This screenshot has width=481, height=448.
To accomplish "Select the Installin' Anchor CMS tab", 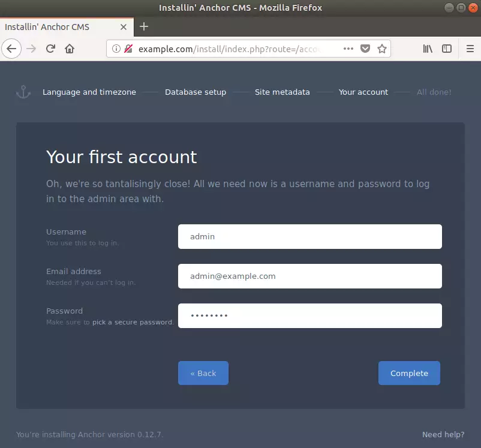I will [x=67, y=27].
